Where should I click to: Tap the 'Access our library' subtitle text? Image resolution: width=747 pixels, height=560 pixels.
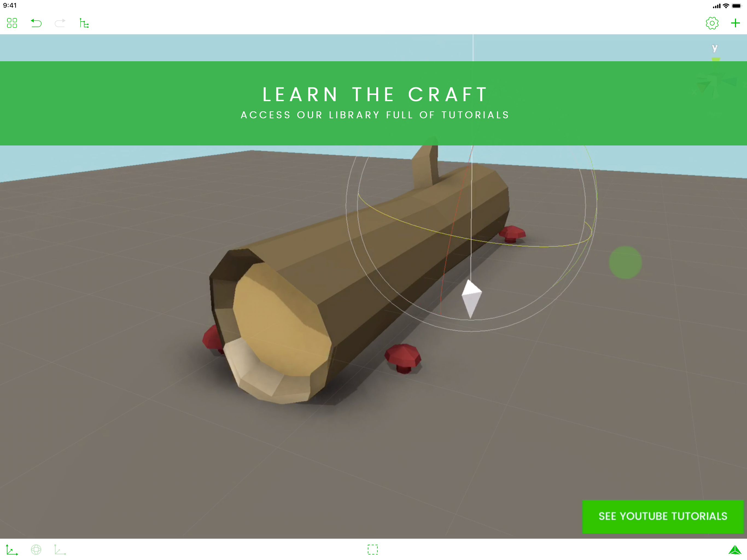click(x=375, y=115)
